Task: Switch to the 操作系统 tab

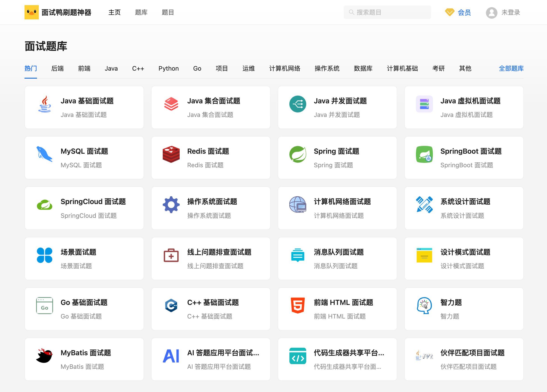Action: coord(327,68)
